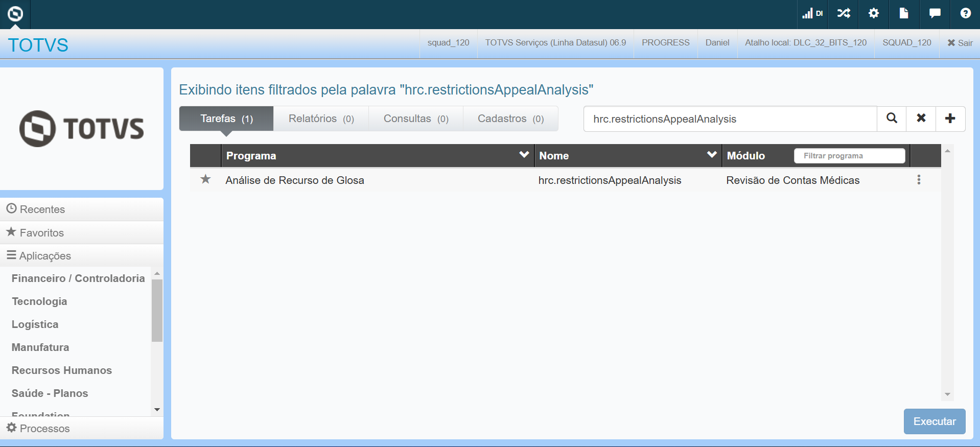Click the TOTVS logo icon in top bar
This screenshot has width=980, height=447.
click(15, 14)
